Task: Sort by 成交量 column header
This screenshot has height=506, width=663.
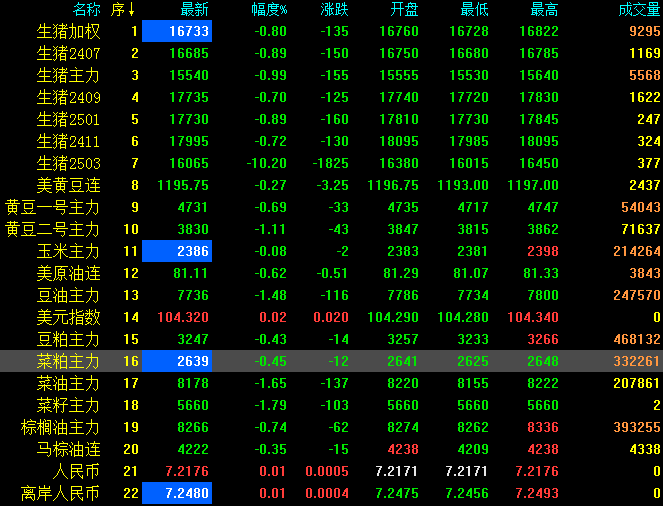Action: coord(640,10)
